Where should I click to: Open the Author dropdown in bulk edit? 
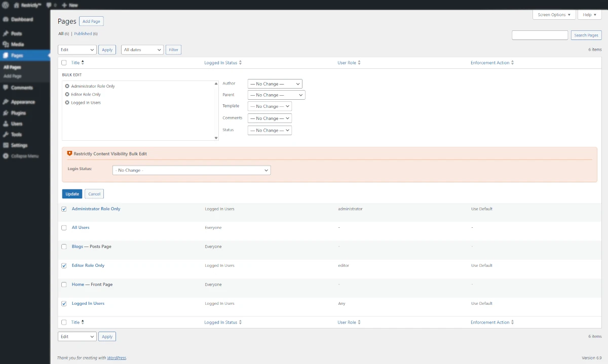pos(275,84)
